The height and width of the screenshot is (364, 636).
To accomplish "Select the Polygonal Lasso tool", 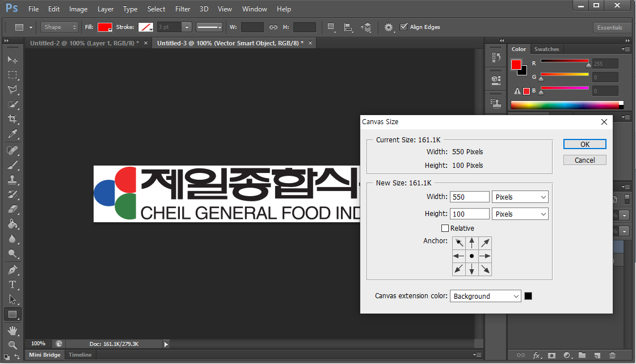I will [12, 90].
